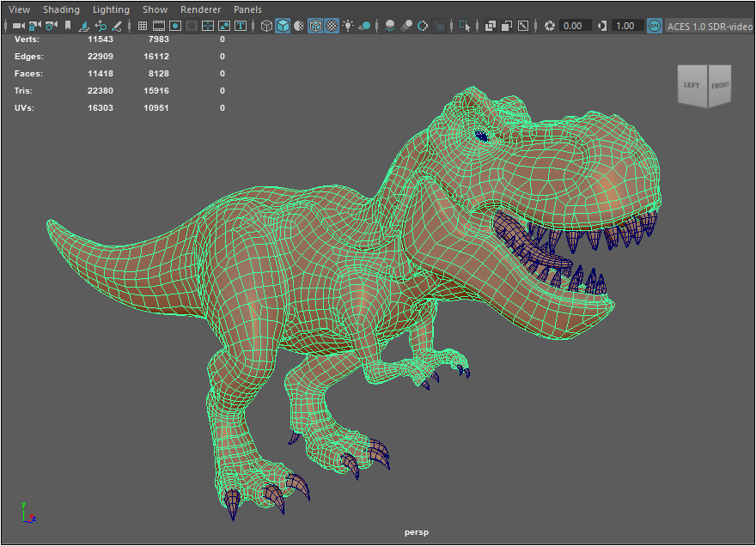
Task: Toggle Wireframe on Shaded icon
Action: click(315, 26)
